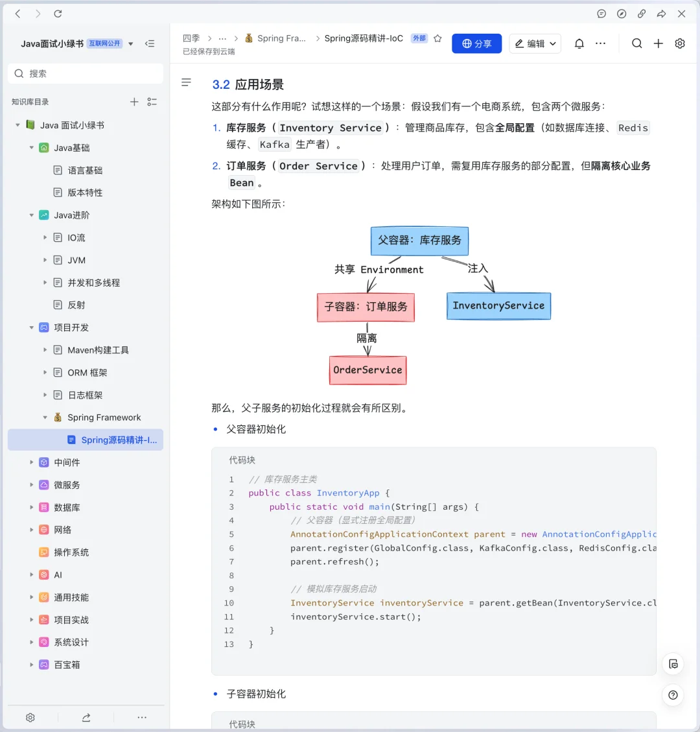Open settings with the gear icon top right
Viewport: 700px width, 732px height.
(x=679, y=43)
